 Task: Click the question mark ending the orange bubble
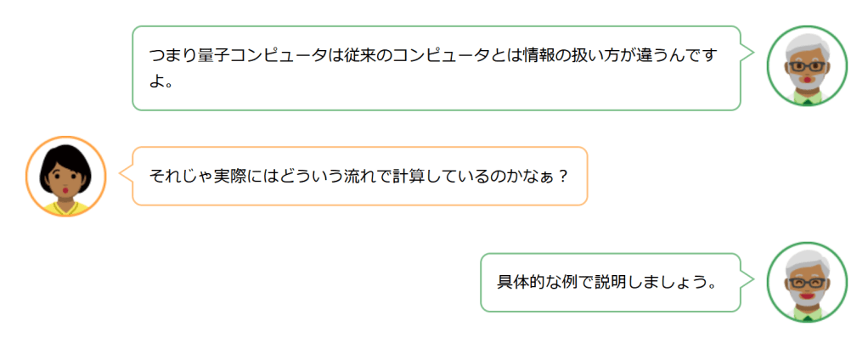point(561,177)
